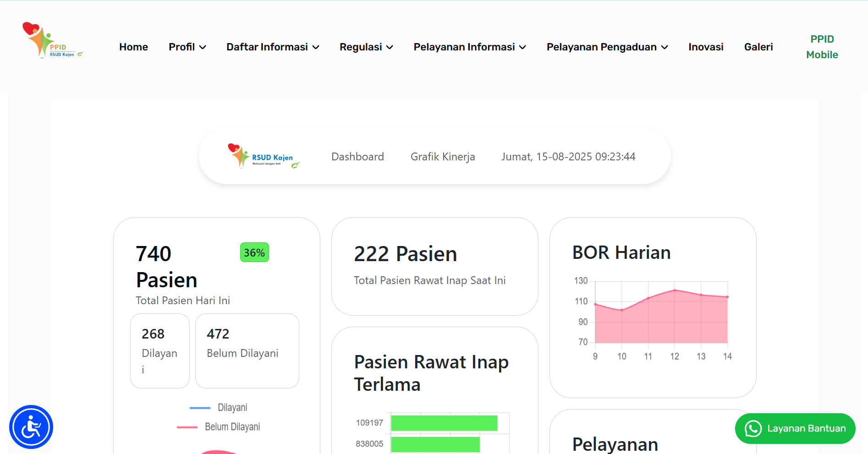
Task: Toggle the Belum Dilayani legend series
Action: pyautogui.click(x=219, y=427)
